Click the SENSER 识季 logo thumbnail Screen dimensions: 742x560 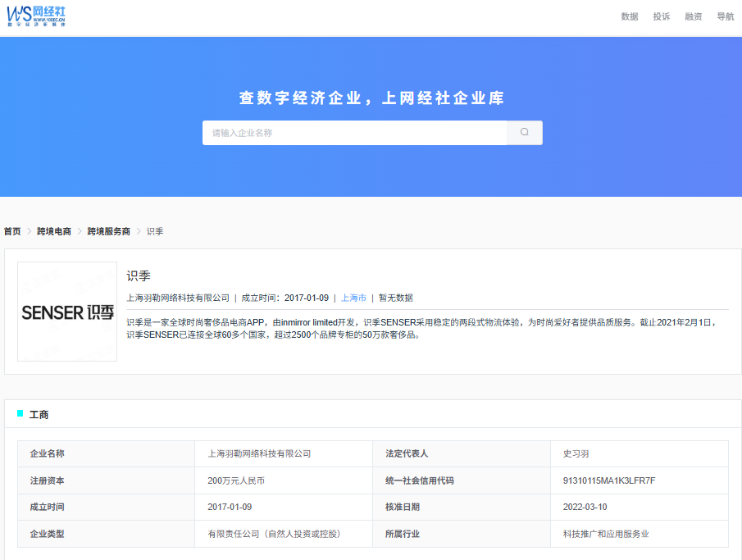67,312
